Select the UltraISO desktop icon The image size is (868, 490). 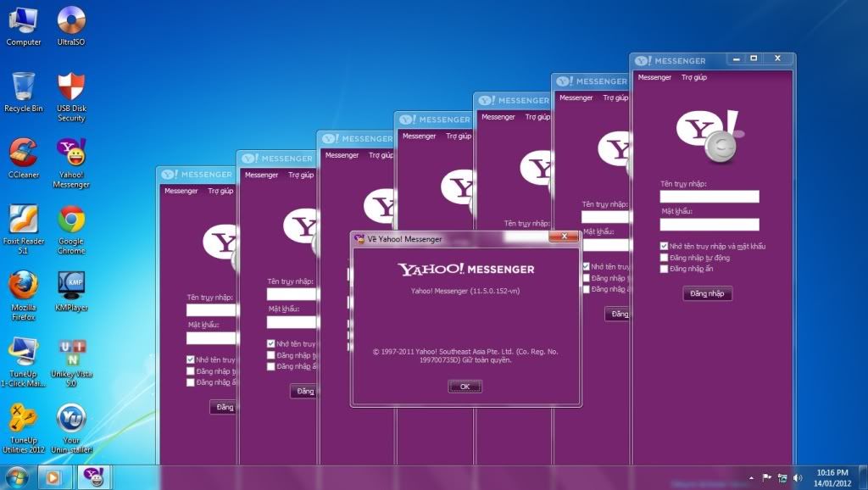pyautogui.click(x=71, y=26)
